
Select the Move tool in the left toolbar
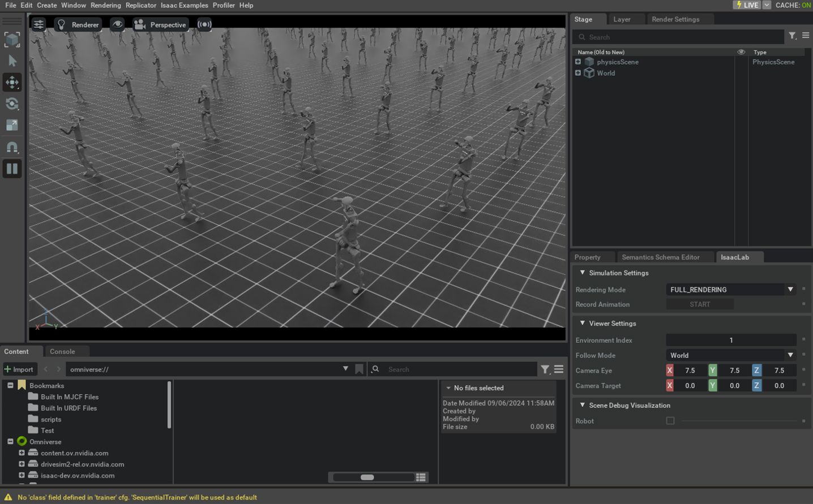click(12, 82)
